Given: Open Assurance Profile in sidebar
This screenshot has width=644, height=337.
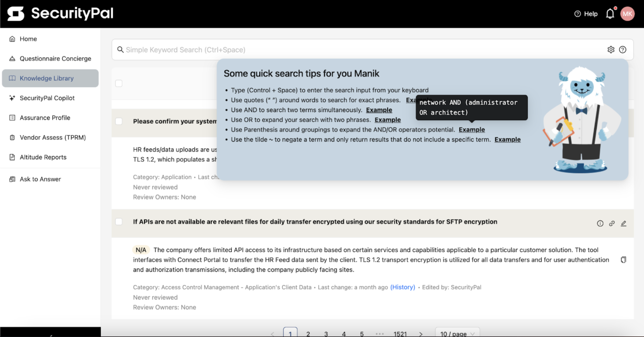Looking at the screenshot, I should coord(50,118).
